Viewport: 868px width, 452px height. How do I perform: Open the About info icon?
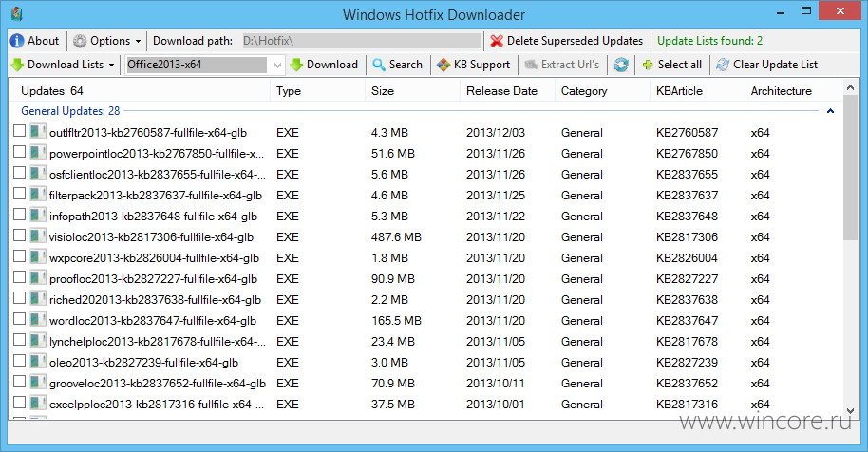tap(17, 41)
